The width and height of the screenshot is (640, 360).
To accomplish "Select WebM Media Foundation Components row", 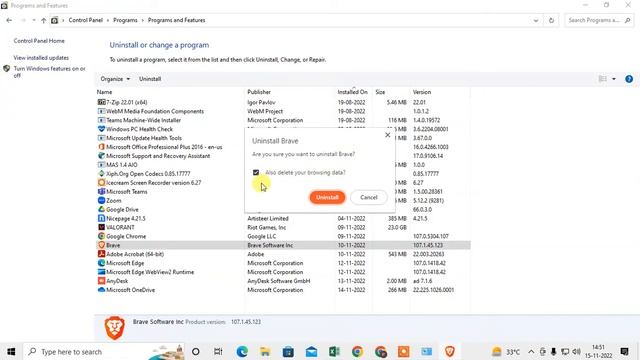I will 283,111.
